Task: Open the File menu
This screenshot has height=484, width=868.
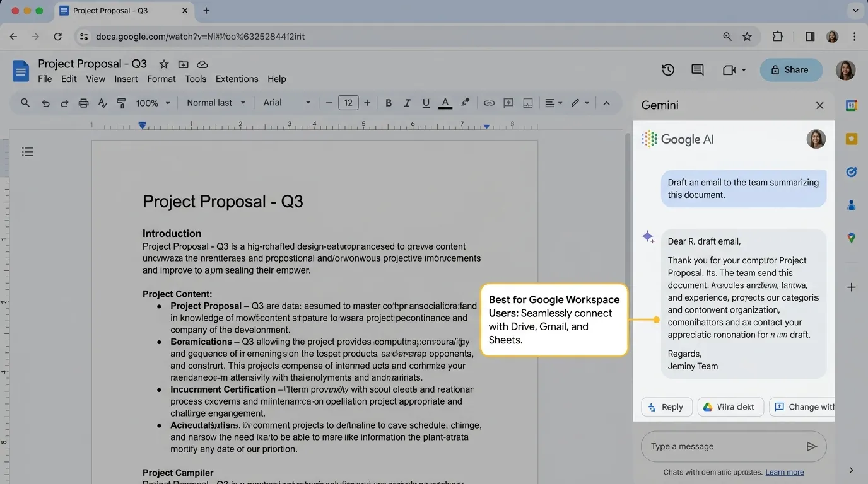Action: click(x=45, y=79)
